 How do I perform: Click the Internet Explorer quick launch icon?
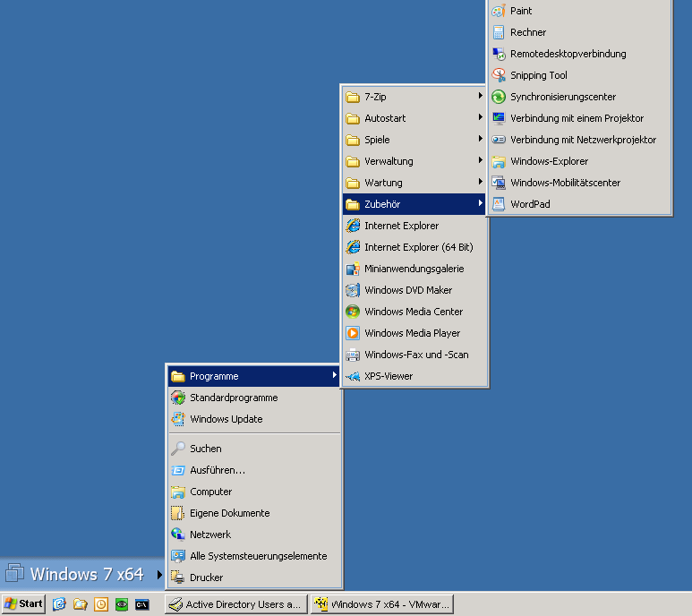pyautogui.click(x=59, y=604)
